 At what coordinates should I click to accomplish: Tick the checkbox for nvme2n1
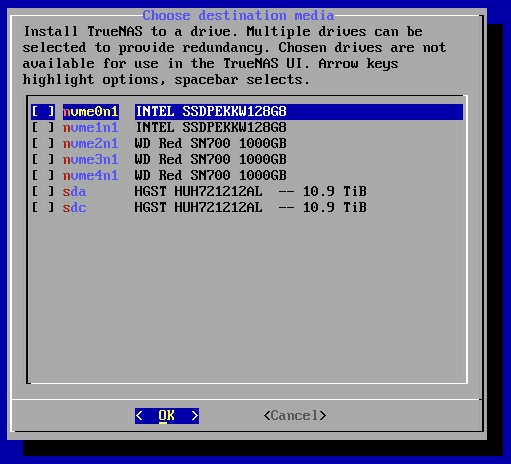[x=43, y=144]
